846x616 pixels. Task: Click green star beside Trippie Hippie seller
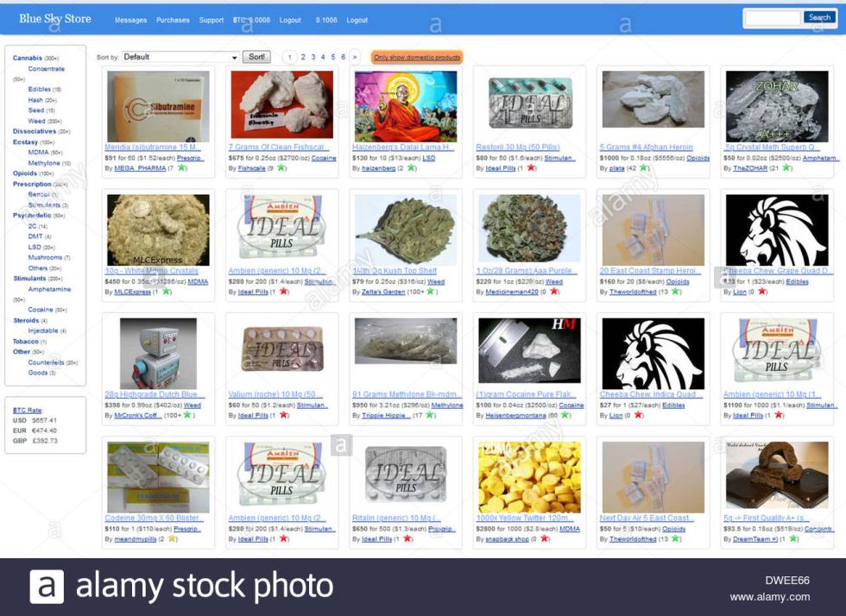point(431,415)
